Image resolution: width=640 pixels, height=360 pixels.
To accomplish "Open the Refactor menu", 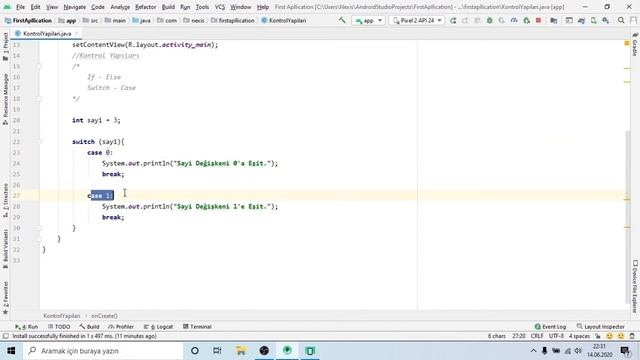I will click(146, 7).
